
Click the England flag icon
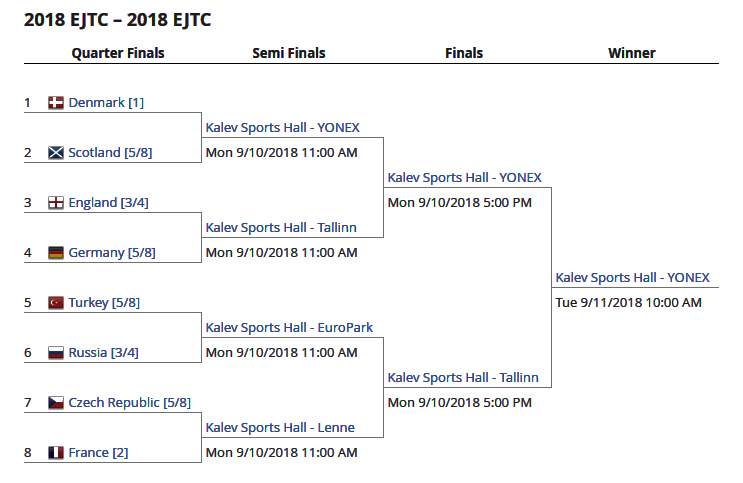click(x=56, y=203)
